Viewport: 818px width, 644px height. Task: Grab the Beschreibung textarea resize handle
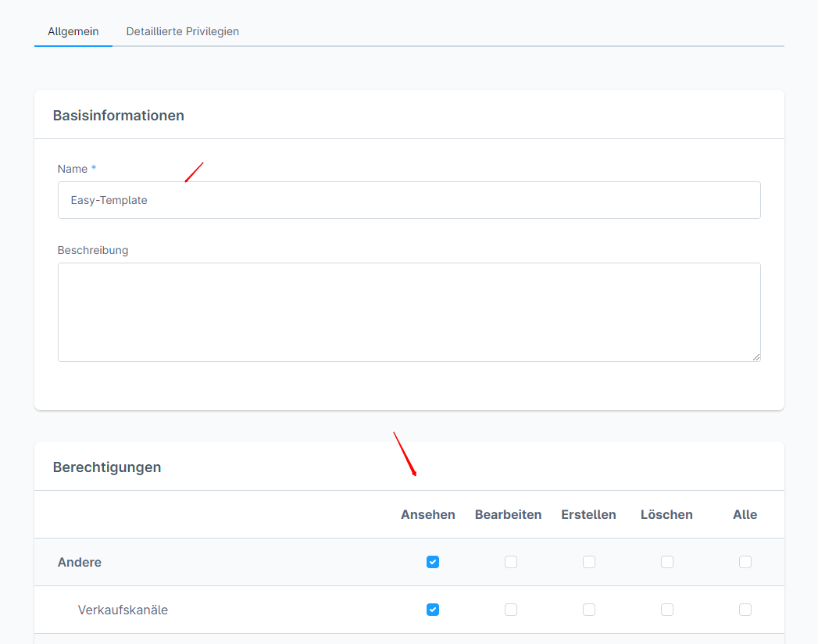pyautogui.click(x=755, y=356)
